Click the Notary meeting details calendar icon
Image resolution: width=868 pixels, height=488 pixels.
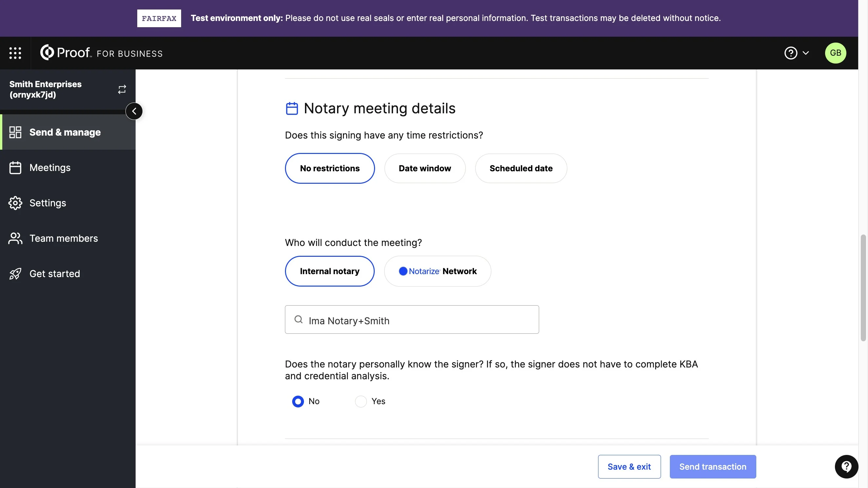tap(292, 108)
